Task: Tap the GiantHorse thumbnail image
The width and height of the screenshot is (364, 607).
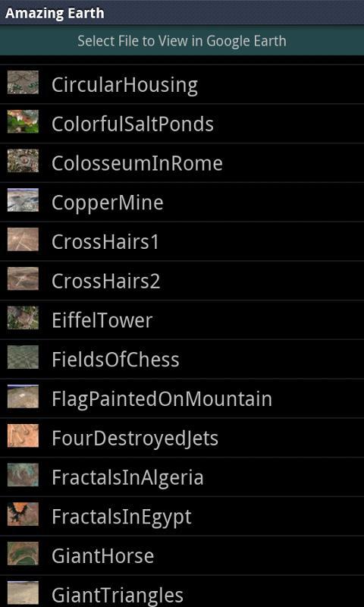Action: coord(23,553)
